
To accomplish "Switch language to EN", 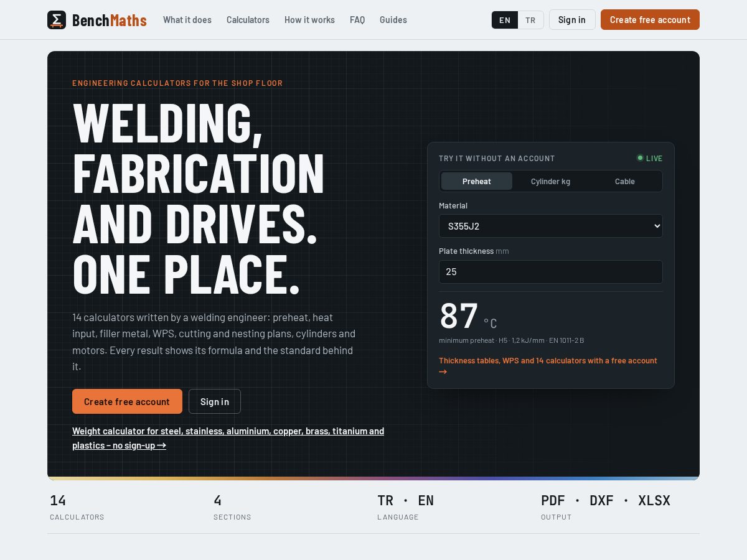I will [x=505, y=20].
